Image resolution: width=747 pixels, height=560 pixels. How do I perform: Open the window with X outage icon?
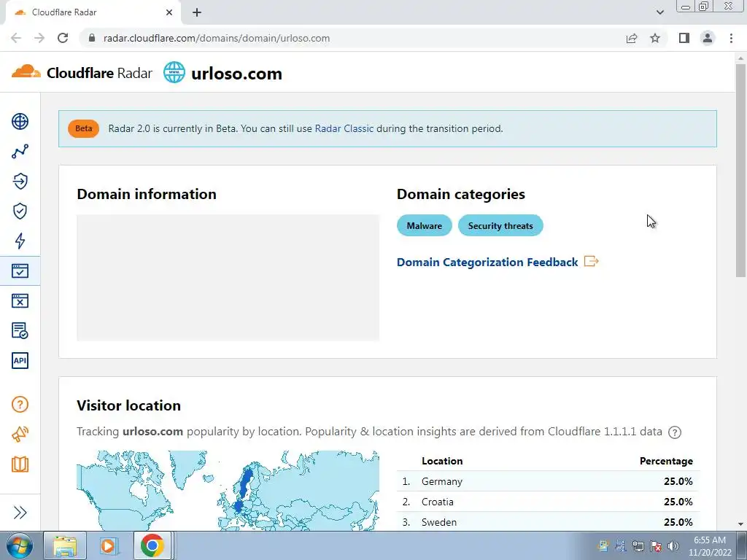pyautogui.click(x=20, y=300)
